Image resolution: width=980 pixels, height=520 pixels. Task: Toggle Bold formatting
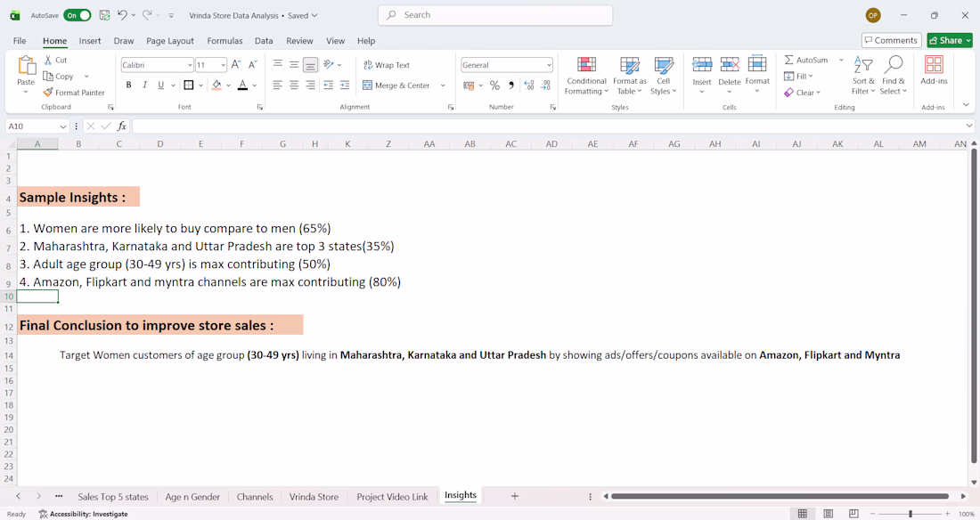(129, 85)
